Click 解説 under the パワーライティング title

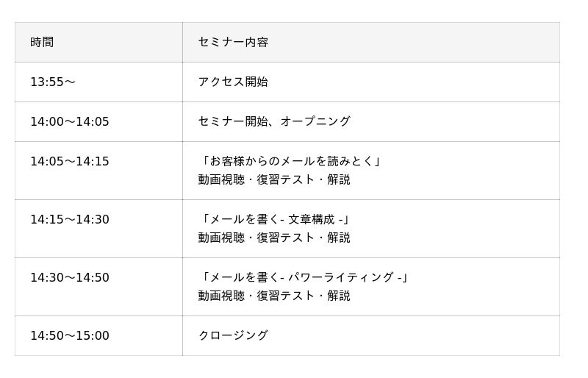click(339, 296)
